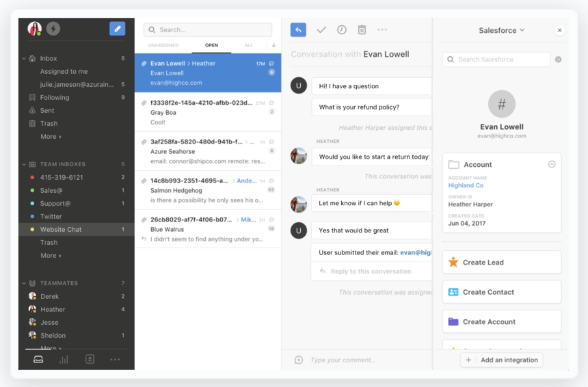Open the Highland Co account link
Screen dimensions: 588x387
(466, 185)
